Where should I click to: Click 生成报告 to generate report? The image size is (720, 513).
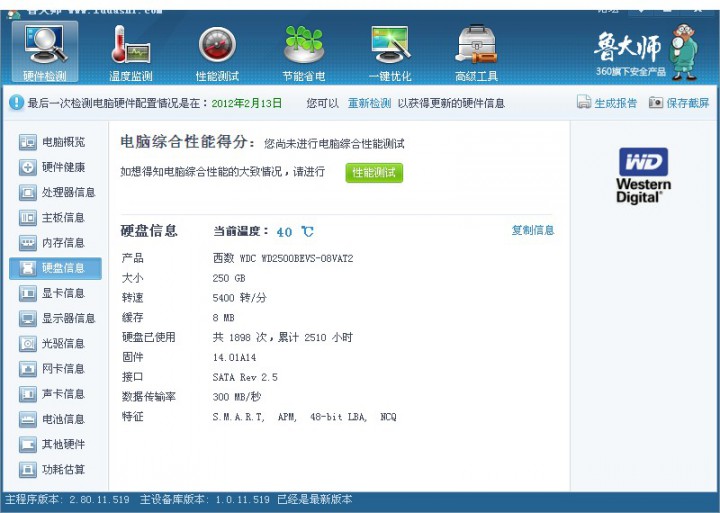(607, 103)
